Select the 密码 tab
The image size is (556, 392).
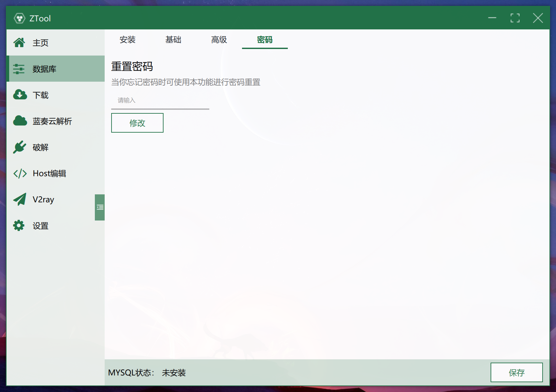tap(265, 40)
